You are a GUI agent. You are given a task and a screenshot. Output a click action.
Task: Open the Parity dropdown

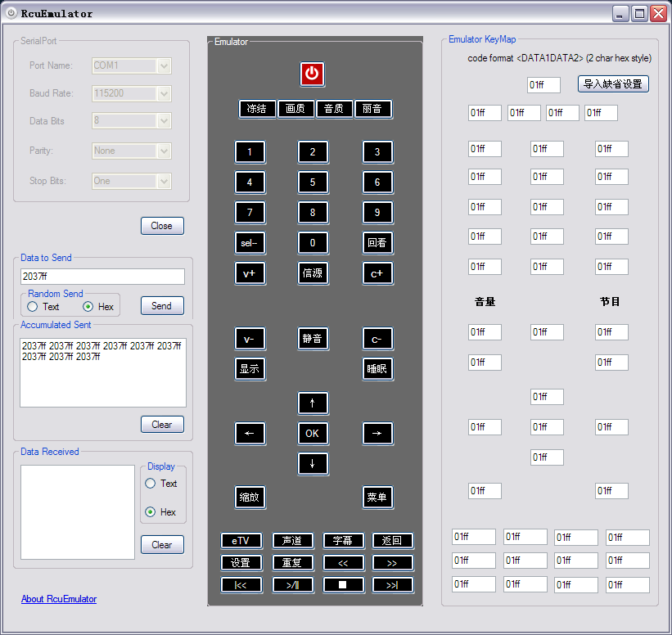click(x=165, y=151)
